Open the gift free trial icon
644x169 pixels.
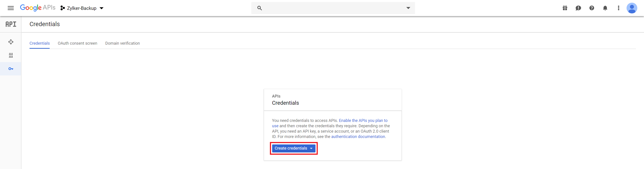[x=565, y=8]
